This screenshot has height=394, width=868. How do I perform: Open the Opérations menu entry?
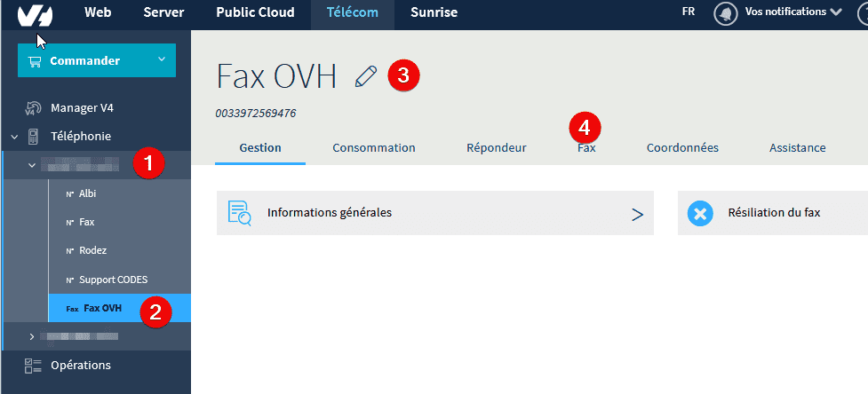81,366
